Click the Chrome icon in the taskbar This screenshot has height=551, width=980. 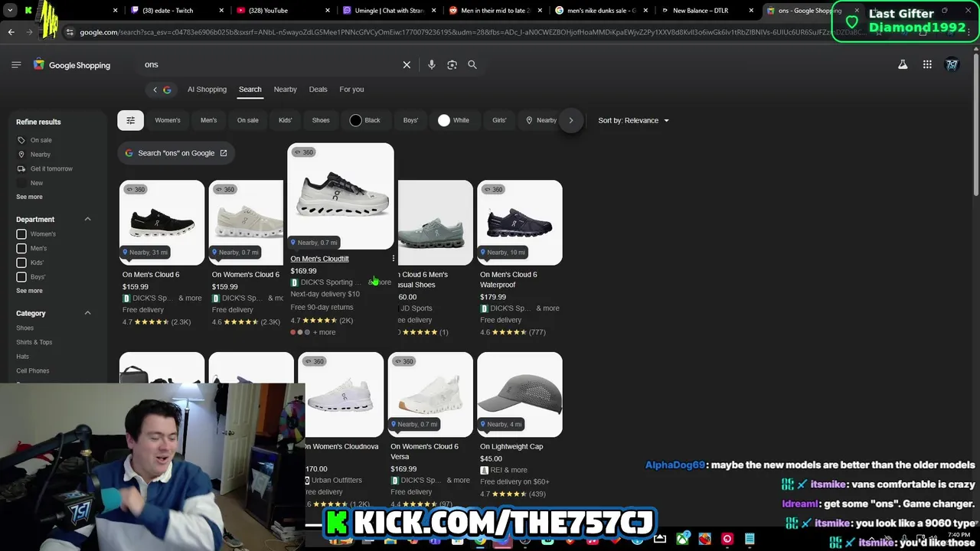pyautogui.click(x=480, y=540)
